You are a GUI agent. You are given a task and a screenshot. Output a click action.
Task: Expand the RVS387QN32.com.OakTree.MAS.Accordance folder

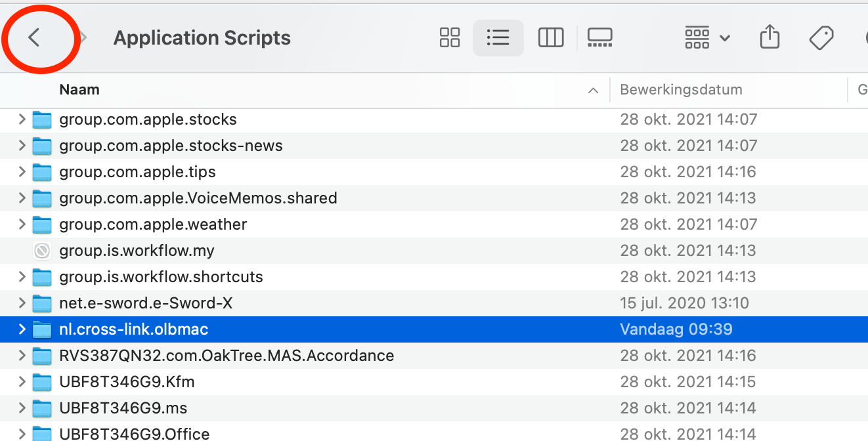[22, 355]
